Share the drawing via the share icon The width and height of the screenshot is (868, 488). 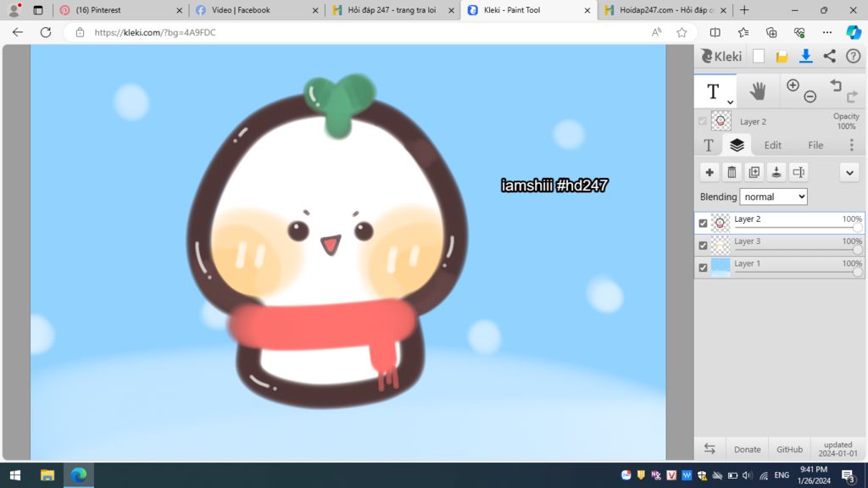coord(829,56)
